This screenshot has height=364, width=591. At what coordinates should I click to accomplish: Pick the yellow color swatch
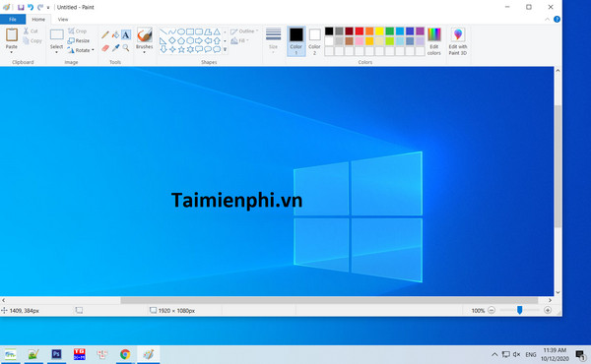[379, 31]
